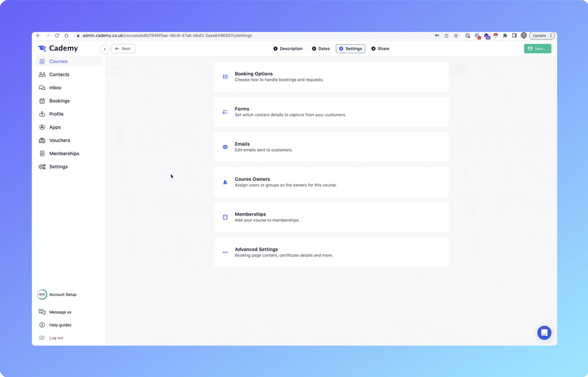Open the browser three-dot menu
Image resolution: width=588 pixels, height=377 pixels.
551,36
